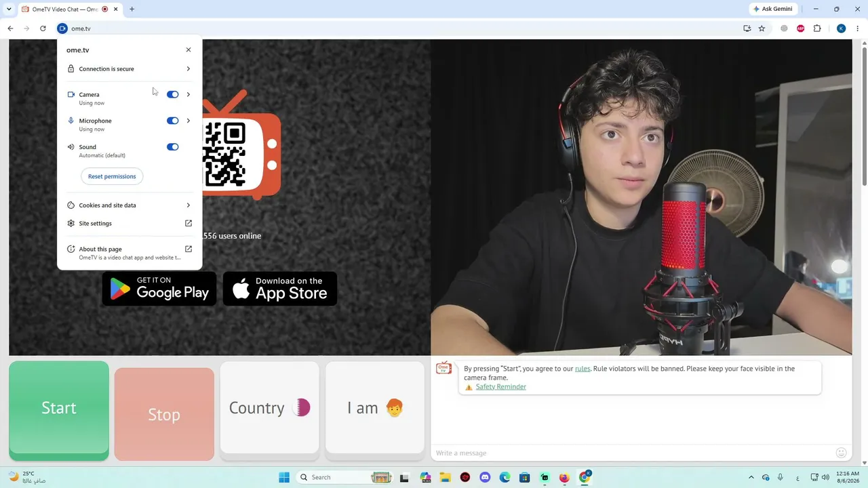Open the Chrome profile K avatar
This screenshot has height=488, width=868.
point(842,28)
